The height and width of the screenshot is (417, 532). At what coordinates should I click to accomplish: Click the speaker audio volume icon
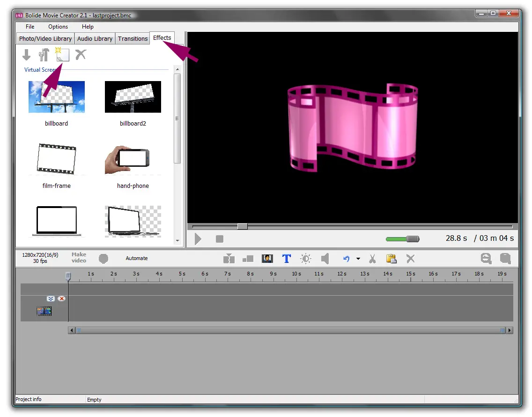coord(325,259)
